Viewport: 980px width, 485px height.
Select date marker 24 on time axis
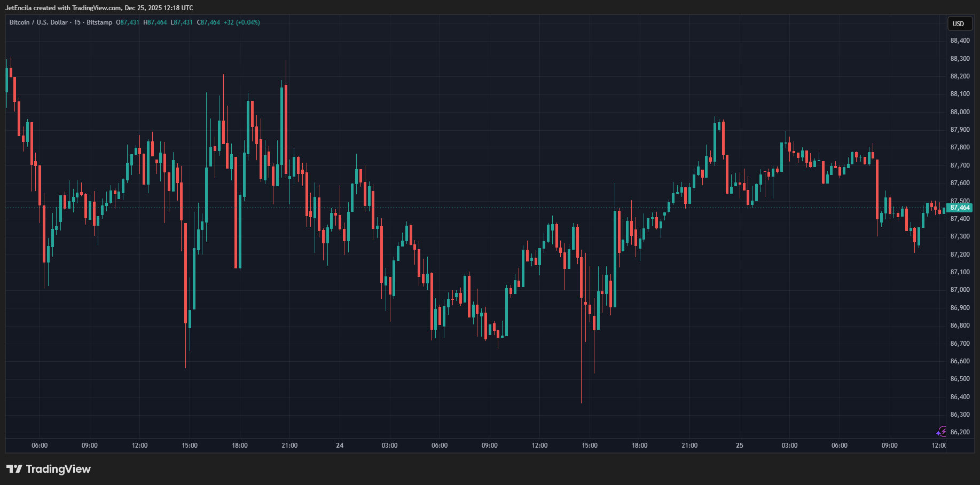340,446
